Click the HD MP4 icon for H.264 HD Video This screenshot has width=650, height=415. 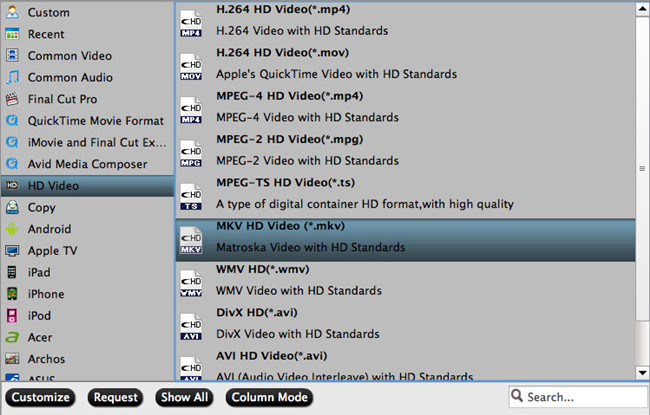[x=191, y=24]
